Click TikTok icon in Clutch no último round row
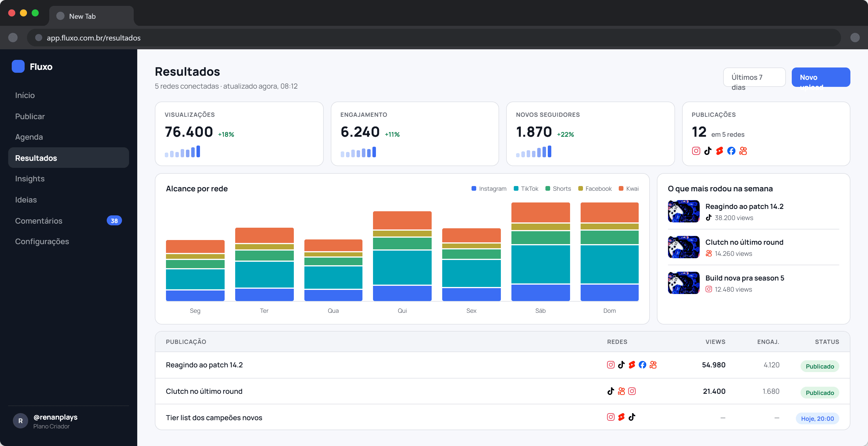Image resolution: width=868 pixels, height=446 pixels. click(x=611, y=391)
